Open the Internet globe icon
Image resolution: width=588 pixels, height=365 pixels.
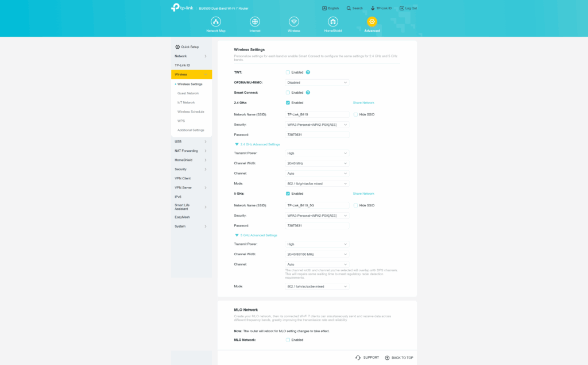(254, 22)
